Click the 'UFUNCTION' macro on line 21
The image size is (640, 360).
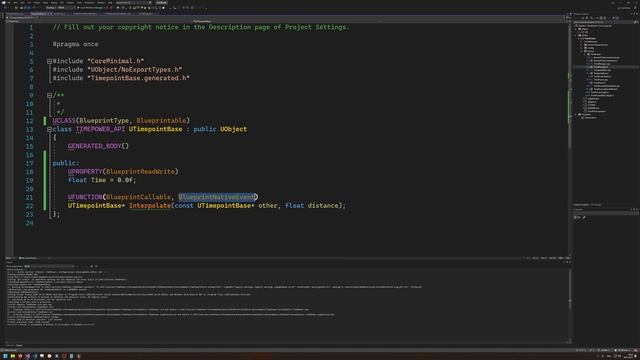85,197
